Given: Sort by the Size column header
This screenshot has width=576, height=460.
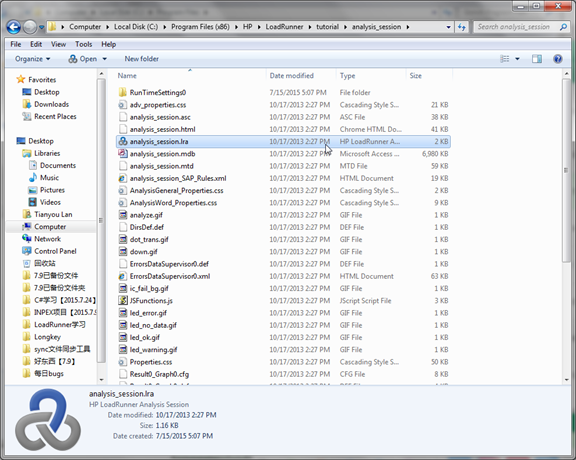Looking at the screenshot, I should click(415, 76).
